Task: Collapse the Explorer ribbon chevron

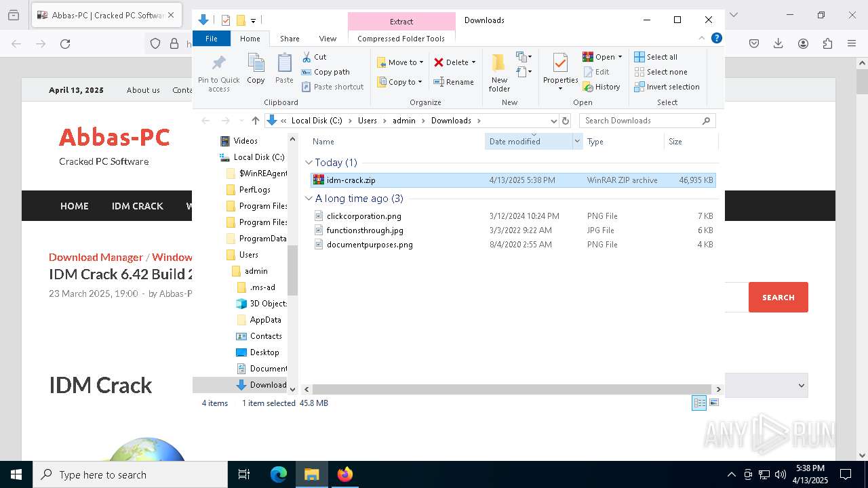Action: (702, 39)
